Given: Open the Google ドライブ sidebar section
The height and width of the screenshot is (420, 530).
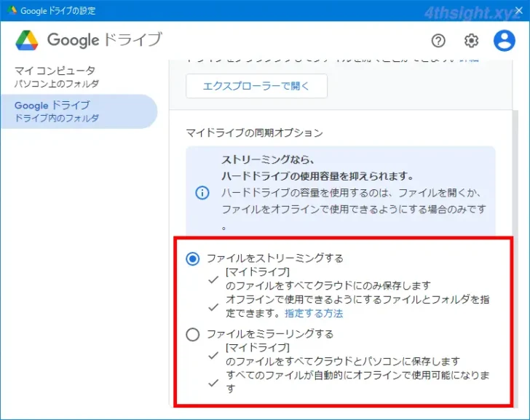Looking at the screenshot, I should point(79,111).
